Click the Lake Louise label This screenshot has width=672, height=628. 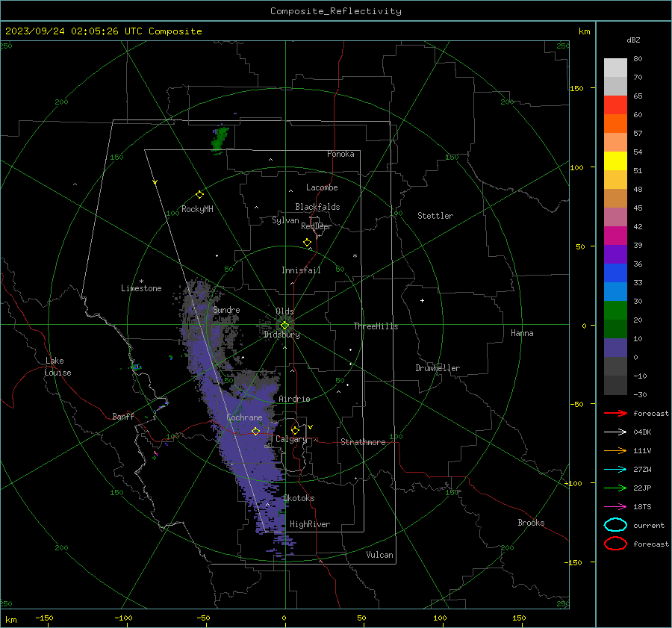(x=57, y=367)
